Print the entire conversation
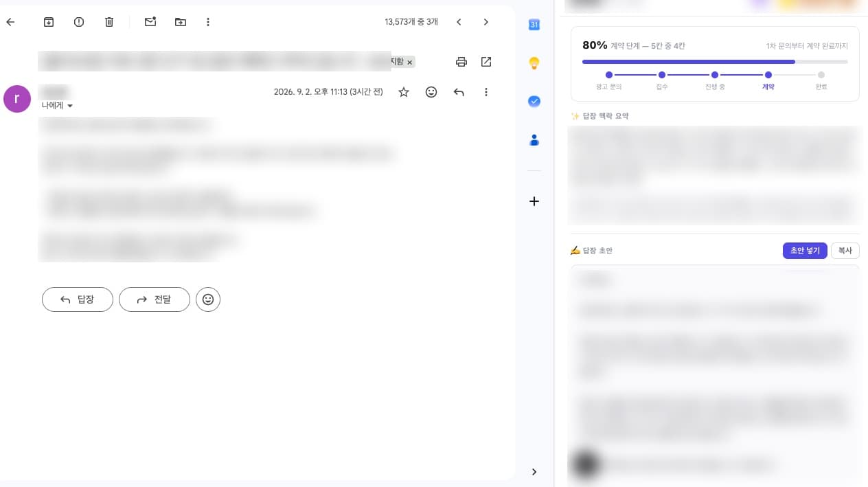 461,62
